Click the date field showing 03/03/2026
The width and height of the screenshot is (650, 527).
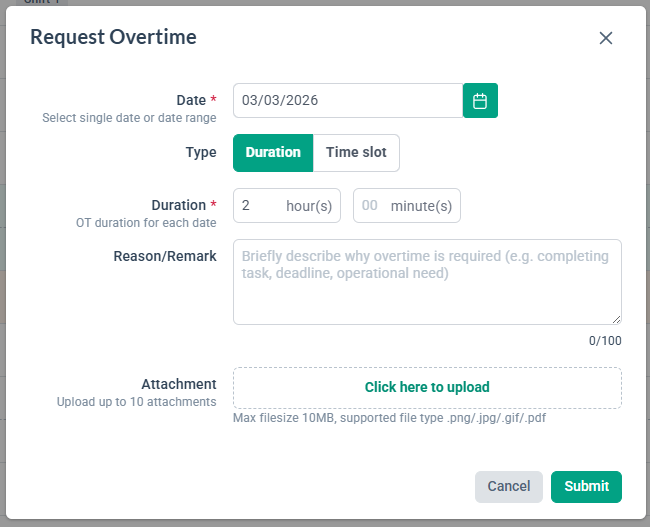pyautogui.click(x=348, y=101)
